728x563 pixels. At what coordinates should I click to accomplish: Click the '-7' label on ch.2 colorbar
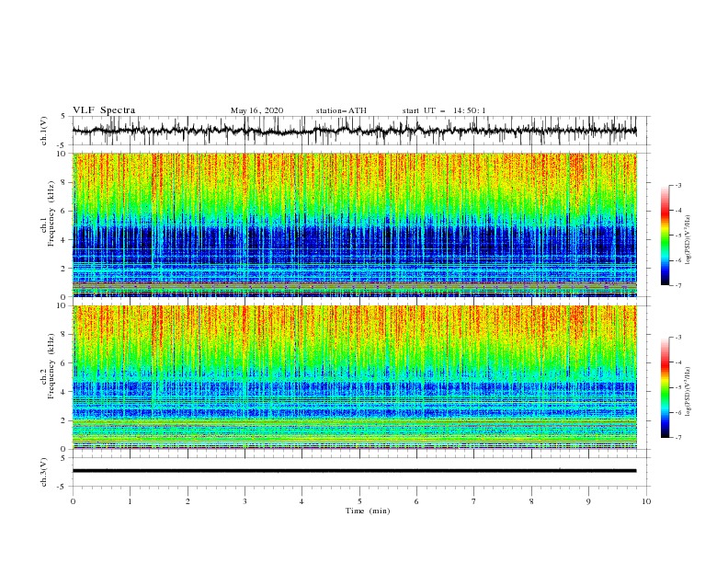click(x=677, y=438)
